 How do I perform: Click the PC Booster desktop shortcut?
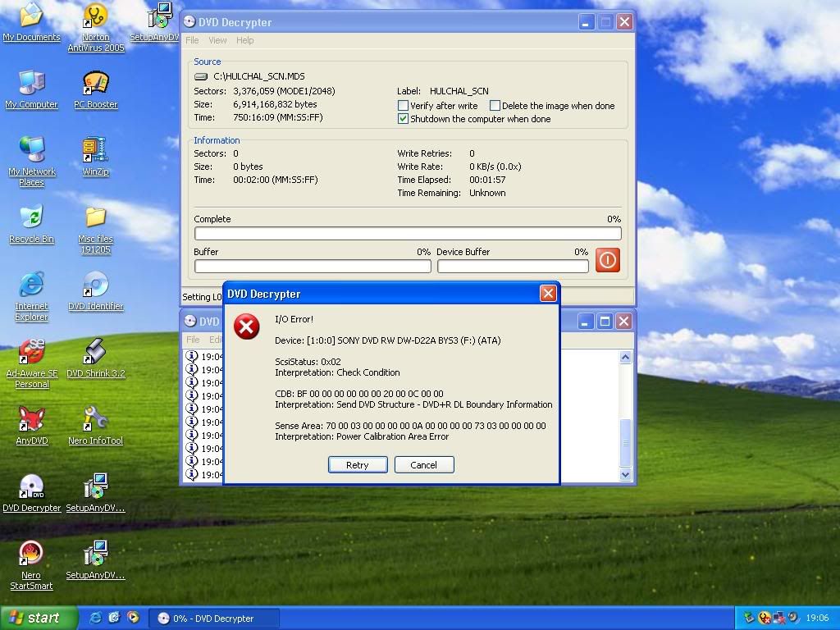point(96,89)
